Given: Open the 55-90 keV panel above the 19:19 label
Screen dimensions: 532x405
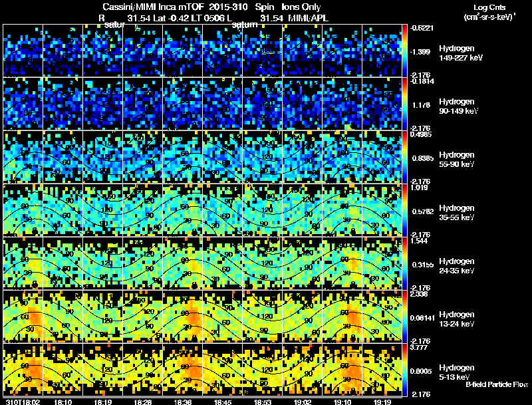Looking at the screenshot, I should coord(382,157).
